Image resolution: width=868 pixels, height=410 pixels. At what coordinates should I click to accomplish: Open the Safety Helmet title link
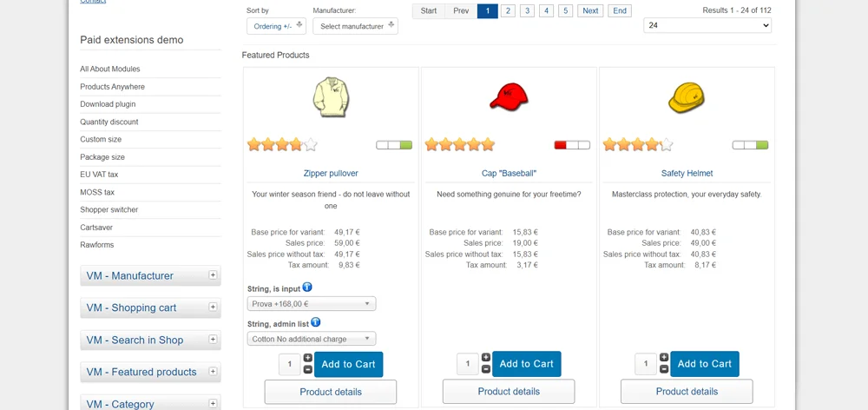[x=687, y=174]
